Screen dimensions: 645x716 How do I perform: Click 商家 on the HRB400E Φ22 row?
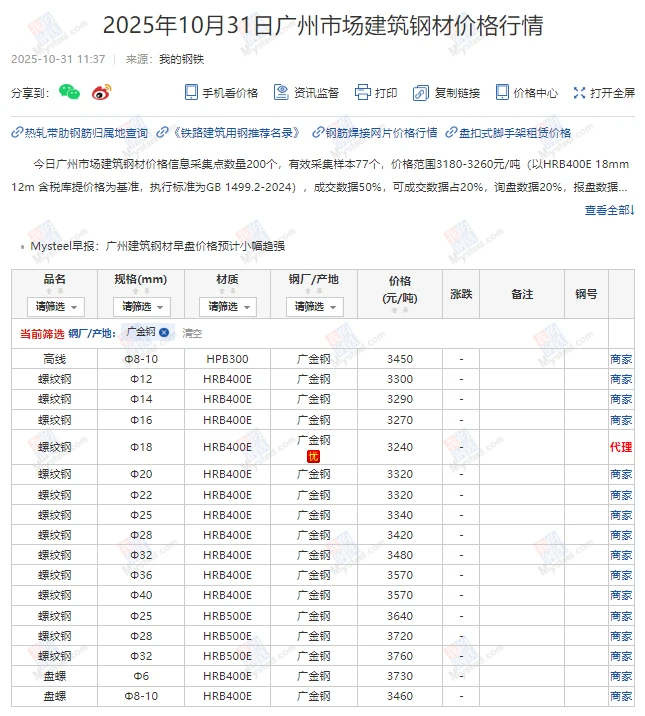[x=621, y=495]
